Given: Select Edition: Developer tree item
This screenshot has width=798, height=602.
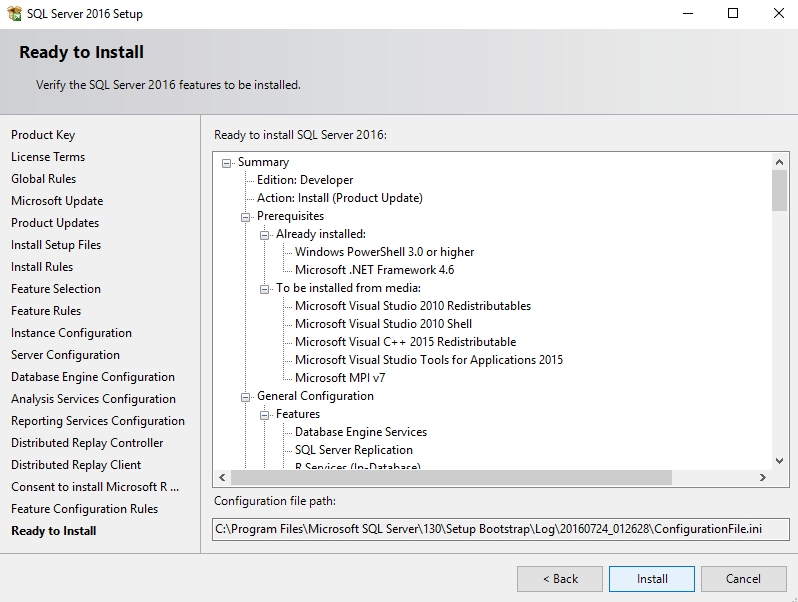Looking at the screenshot, I should tap(304, 180).
